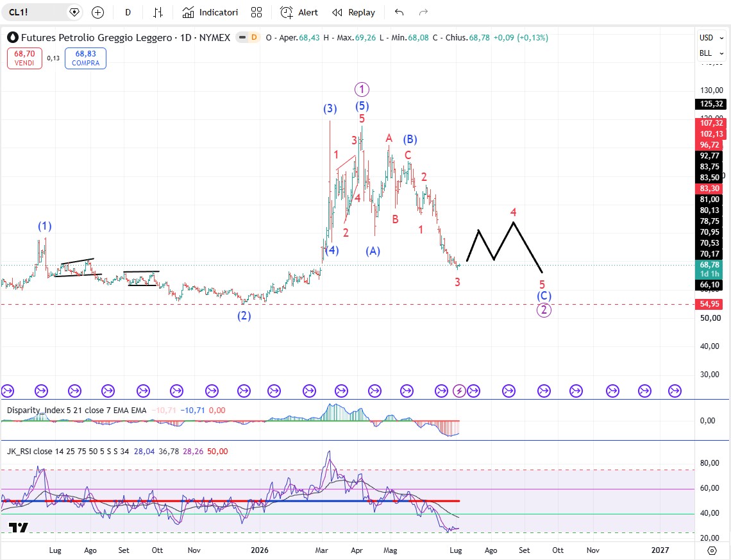Add a symbol to compare with plus icon
The width and height of the screenshot is (731, 560).
pos(98,13)
